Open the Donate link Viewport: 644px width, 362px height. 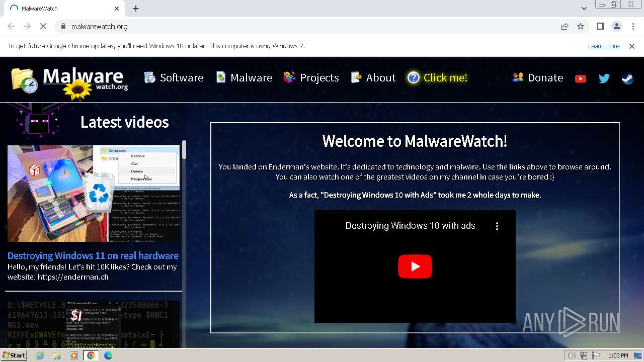click(538, 77)
